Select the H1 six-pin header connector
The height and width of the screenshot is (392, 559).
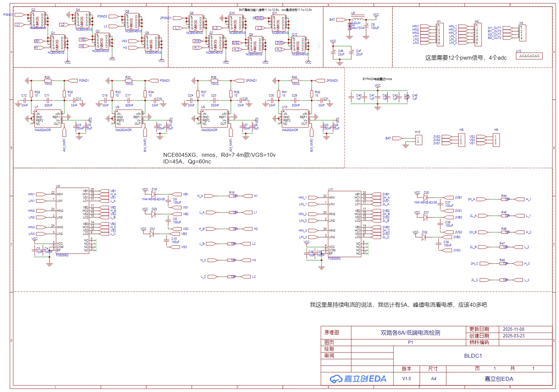[x=440, y=35]
